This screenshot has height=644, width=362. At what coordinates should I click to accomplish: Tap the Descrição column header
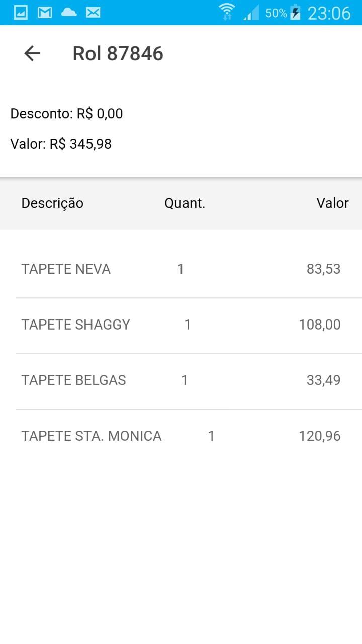click(x=52, y=203)
